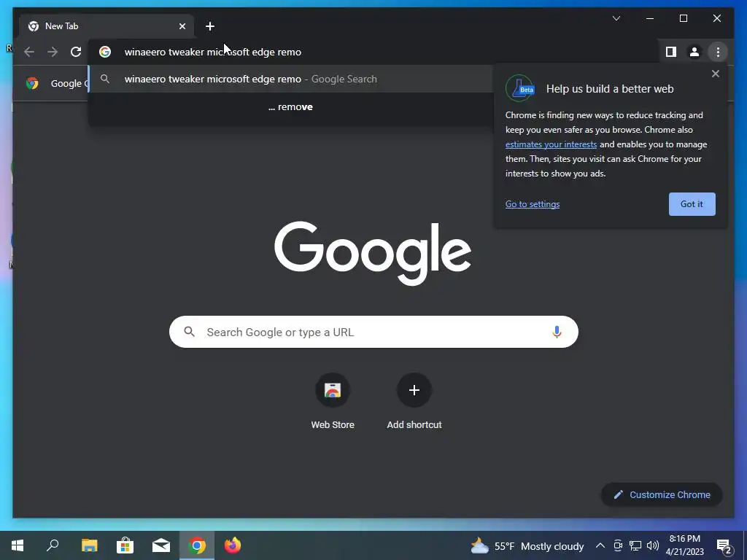Click the network tray icon

click(635, 545)
